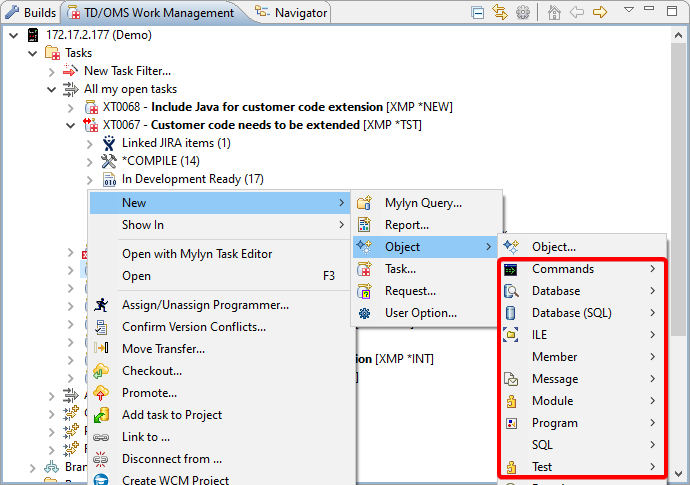Image resolution: width=690 pixels, height=485 pixels.
Task: Click the Link with Editor arrows icon
Action: (x=500, y=13)
